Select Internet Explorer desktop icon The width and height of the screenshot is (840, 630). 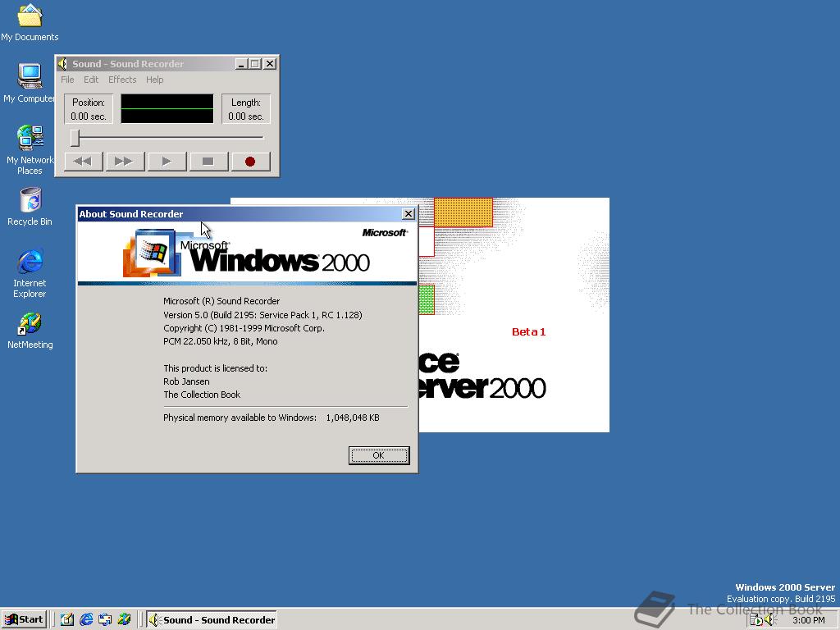[30, 273]
